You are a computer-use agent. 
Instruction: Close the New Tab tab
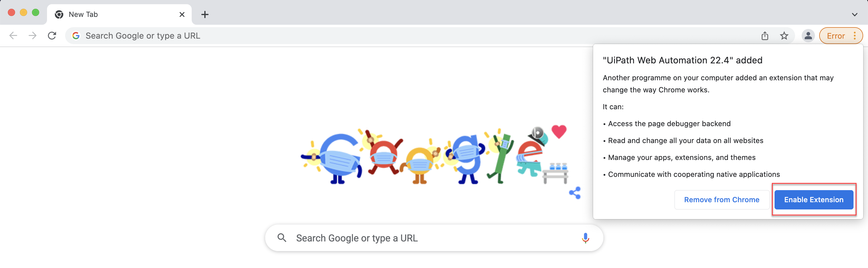(x=182, y=14)
